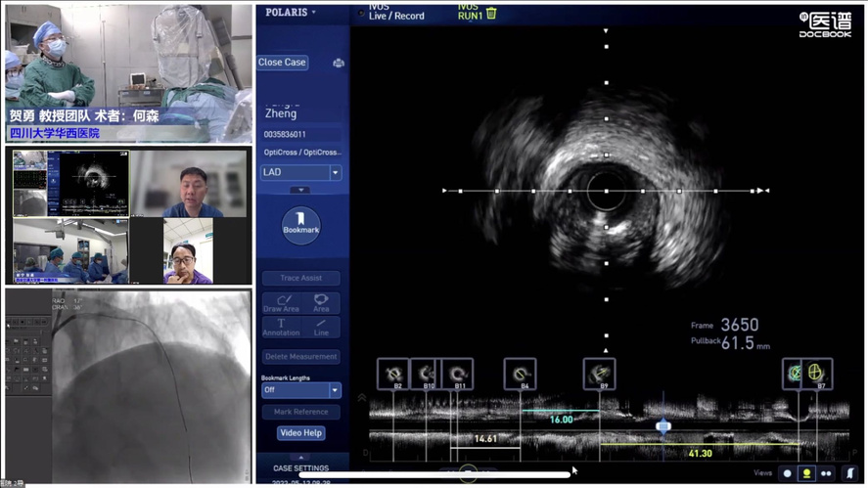Viewport: 868px width, 488px height.
Task: Open Video Help
Action: (x=300, y=433)
